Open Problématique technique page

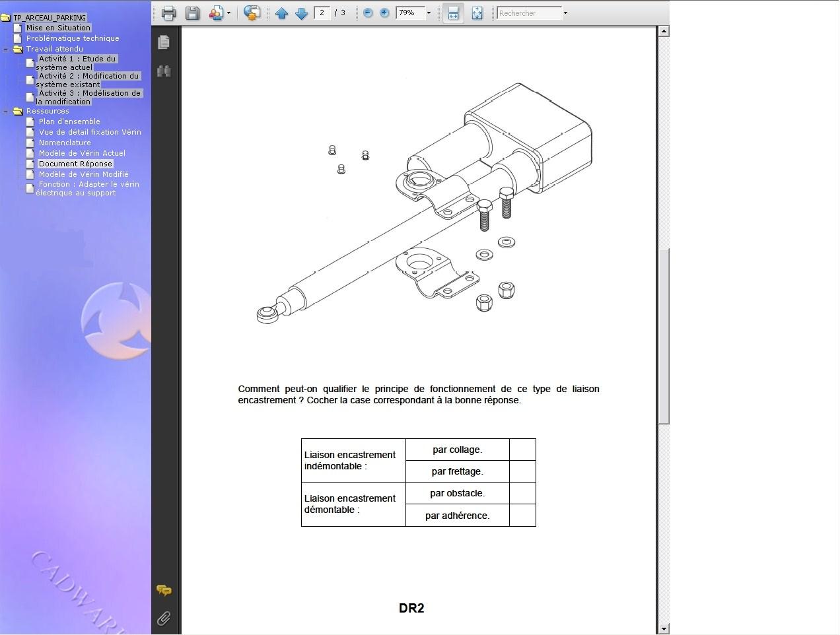tap(73, 38)
